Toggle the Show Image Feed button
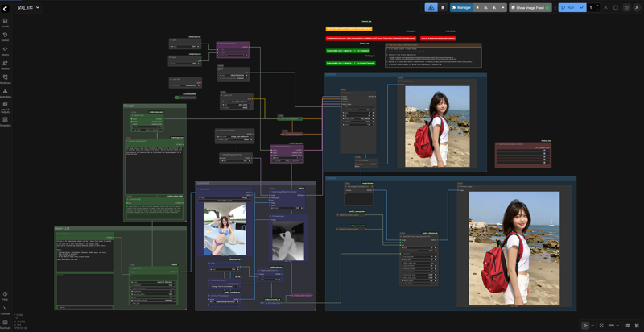Viewport: 644px width, 332px height. (x=530, y=7)
